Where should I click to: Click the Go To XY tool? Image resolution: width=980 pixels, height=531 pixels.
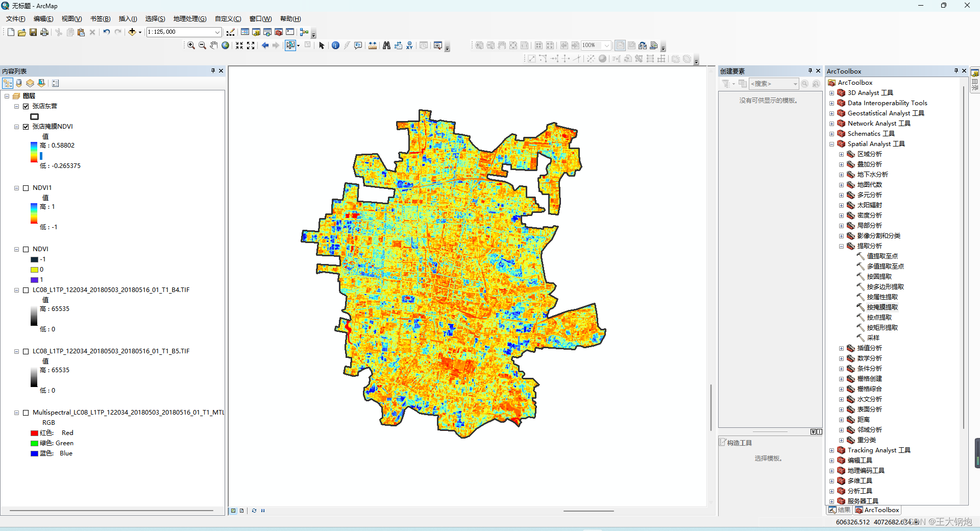[x=409, y=45]
